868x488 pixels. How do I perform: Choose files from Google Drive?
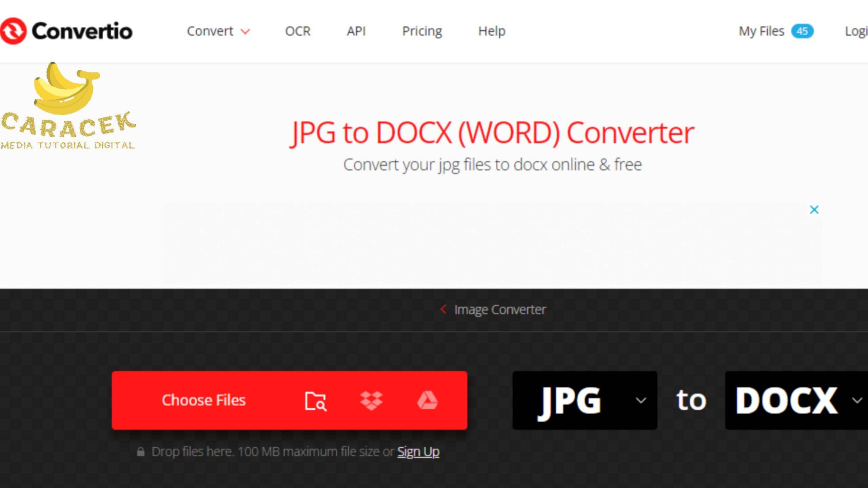click(x=427, y=400)
